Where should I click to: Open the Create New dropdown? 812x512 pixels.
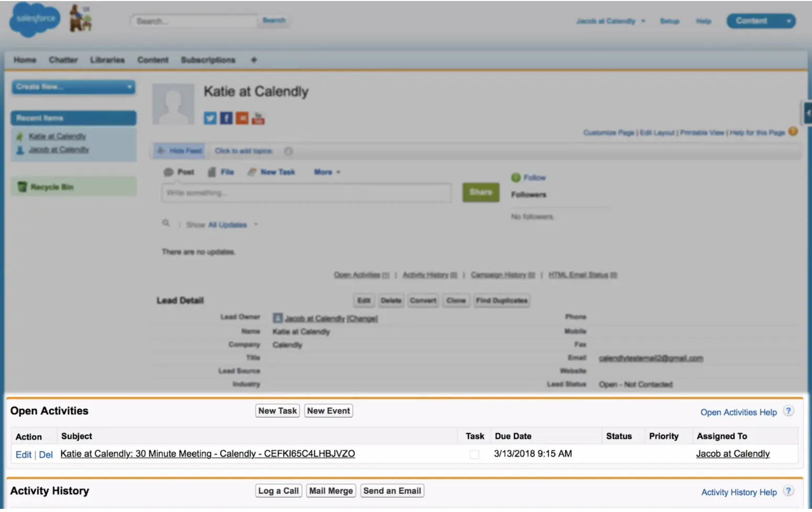coord(73,87)
